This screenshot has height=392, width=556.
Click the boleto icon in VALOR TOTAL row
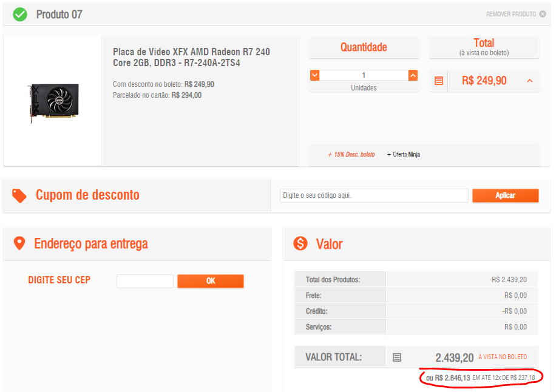(x=397, y=357)
